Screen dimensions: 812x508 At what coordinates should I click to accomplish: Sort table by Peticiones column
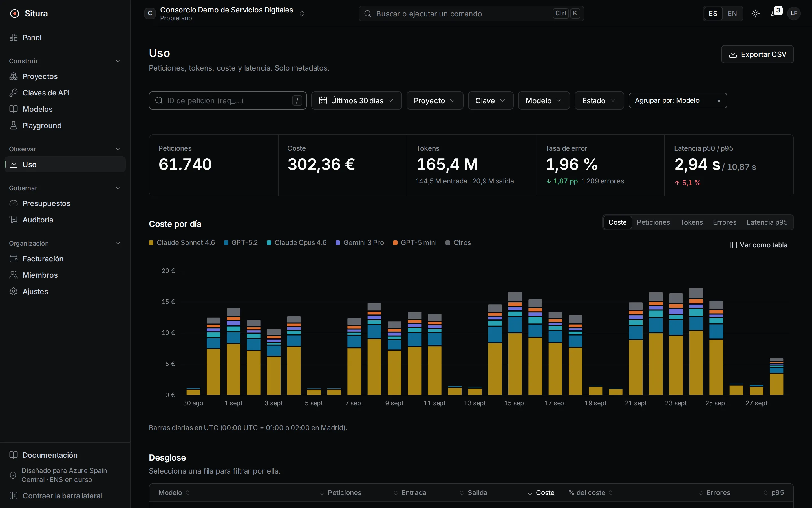[341, 492]
